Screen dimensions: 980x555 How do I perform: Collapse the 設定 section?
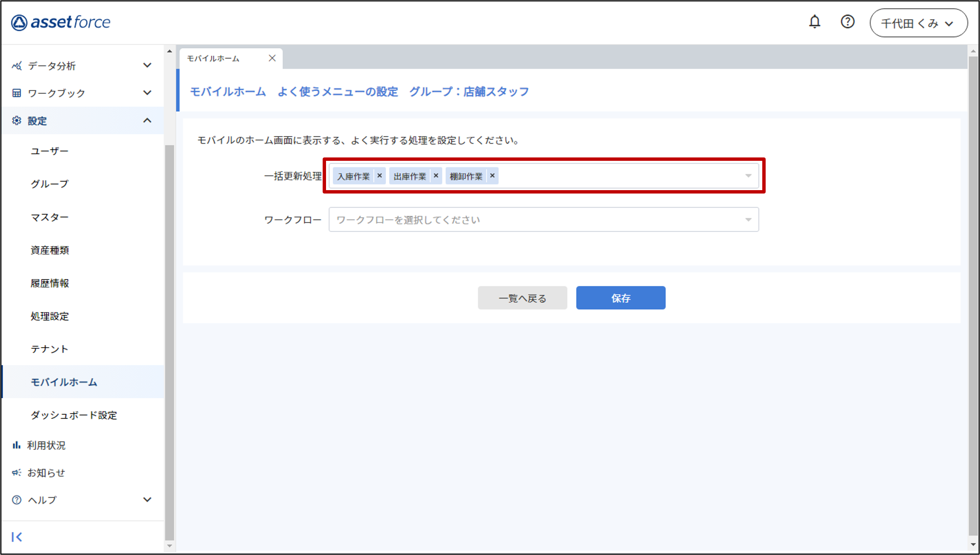pos(147,121)
